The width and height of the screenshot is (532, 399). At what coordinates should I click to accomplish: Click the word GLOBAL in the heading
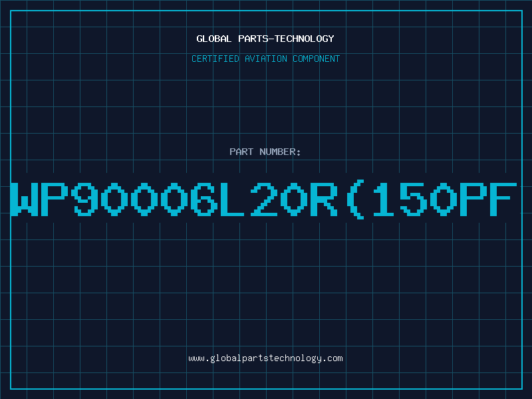coord(214,39)
